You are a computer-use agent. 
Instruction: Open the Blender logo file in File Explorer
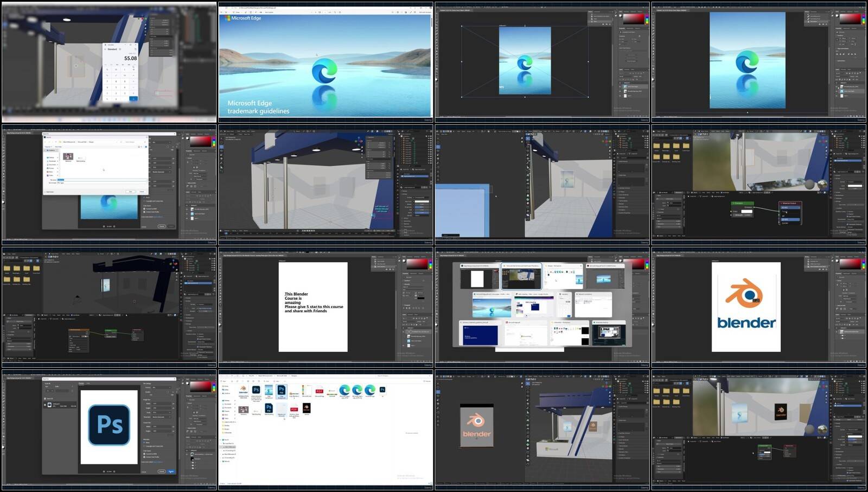243,391
